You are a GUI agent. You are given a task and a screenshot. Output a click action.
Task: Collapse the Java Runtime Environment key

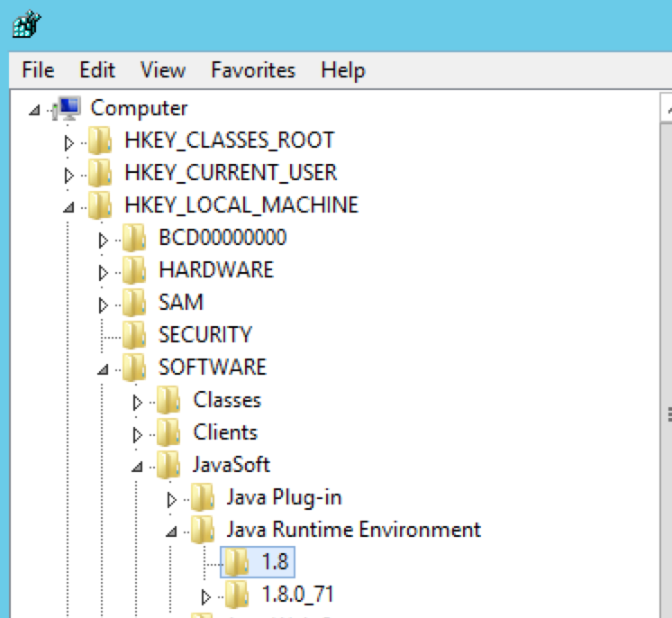[171, 532]
